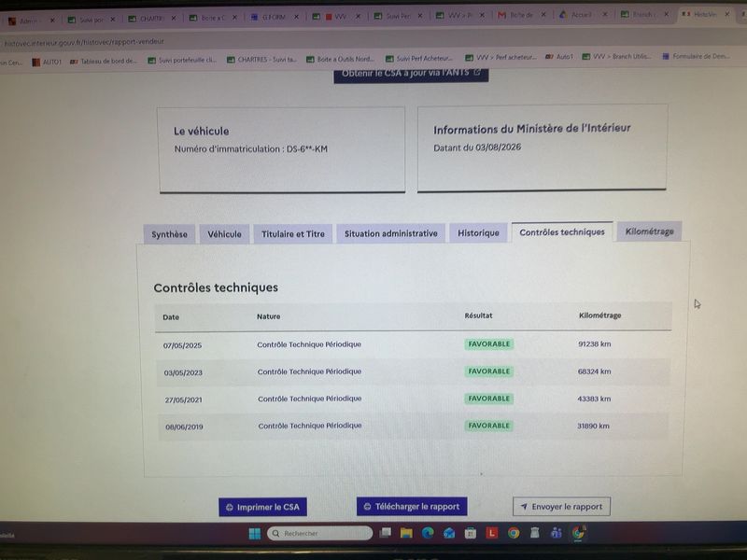This screenshot has width=747, height=560.
Task: Click the 68324 km value
Action: [594, 371]
